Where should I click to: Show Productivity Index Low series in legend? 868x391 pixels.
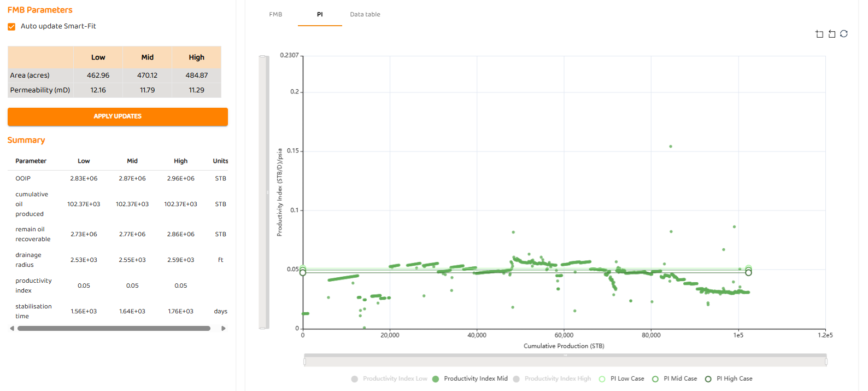point(389,379)
